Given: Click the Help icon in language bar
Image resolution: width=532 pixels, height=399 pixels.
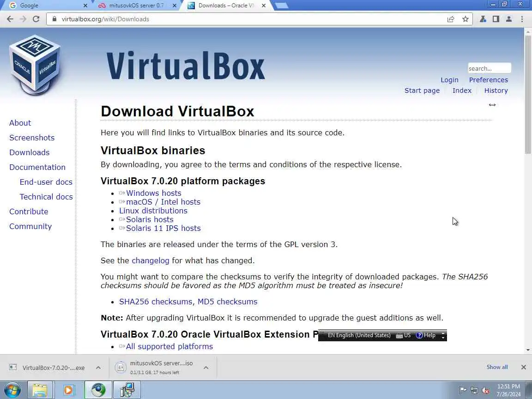Looking at the screenshot, I should 426,335.
